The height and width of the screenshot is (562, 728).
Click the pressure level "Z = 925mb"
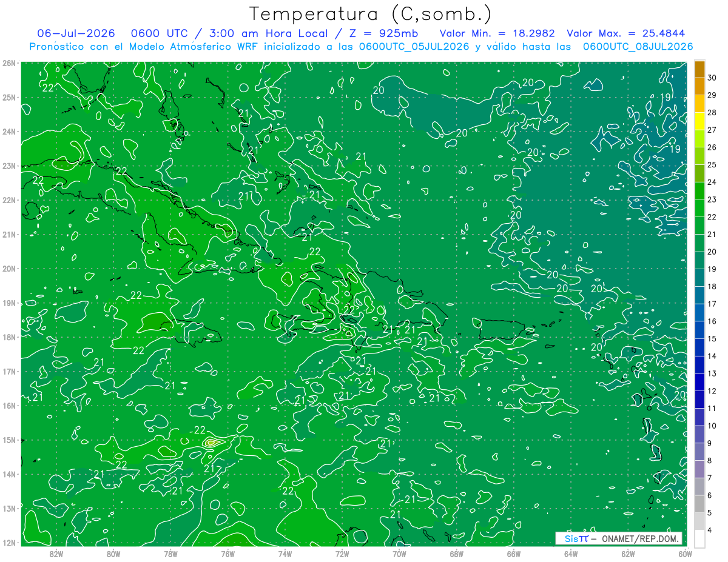click(x=382, y=33)
